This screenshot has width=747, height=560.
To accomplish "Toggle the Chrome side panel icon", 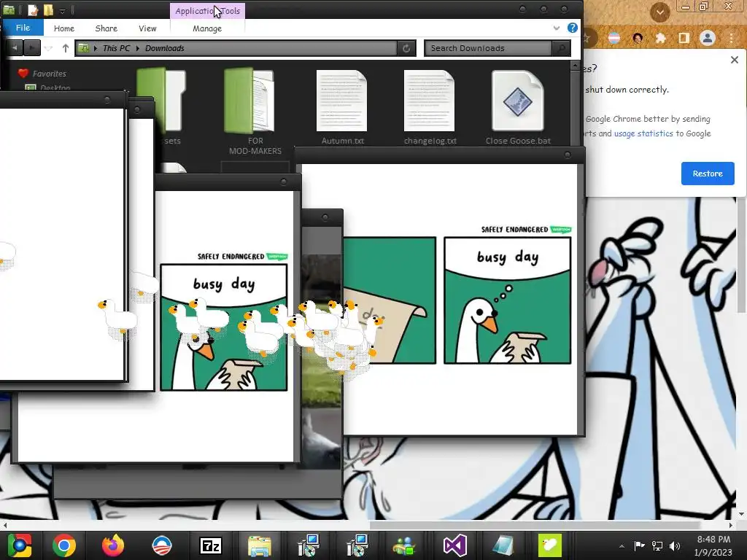I will pyautogui.click(x=684, y=38).
